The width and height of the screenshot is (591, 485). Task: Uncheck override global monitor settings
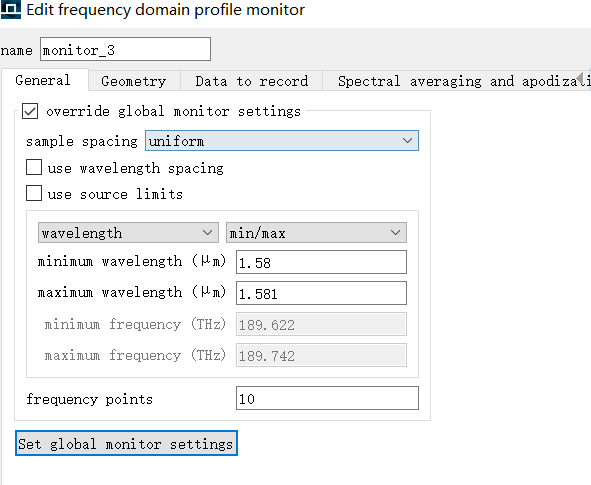(x=30, y=112)
